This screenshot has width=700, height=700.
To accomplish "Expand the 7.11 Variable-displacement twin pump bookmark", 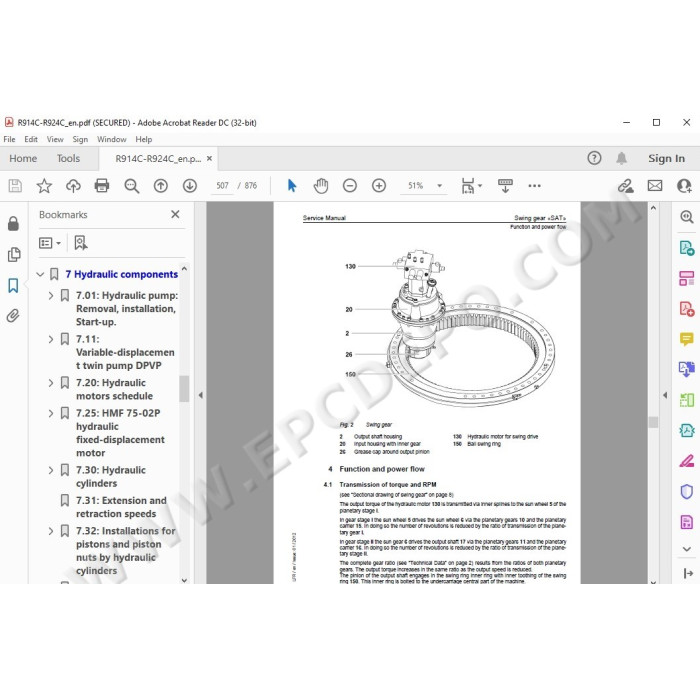I will point(51,339).
